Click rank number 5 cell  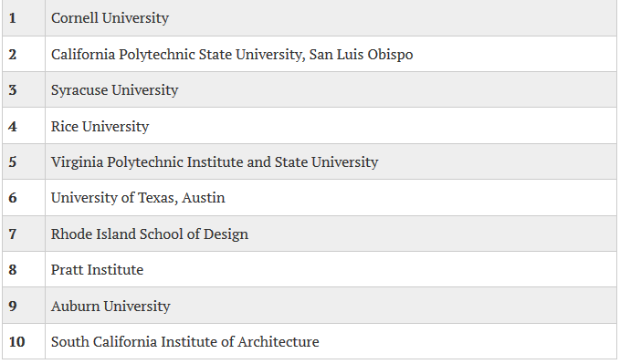click(x=24, y=161)
